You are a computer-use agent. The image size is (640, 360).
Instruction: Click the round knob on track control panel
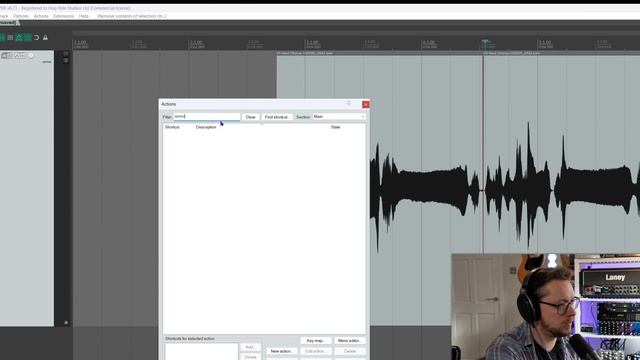pos(31,56)
